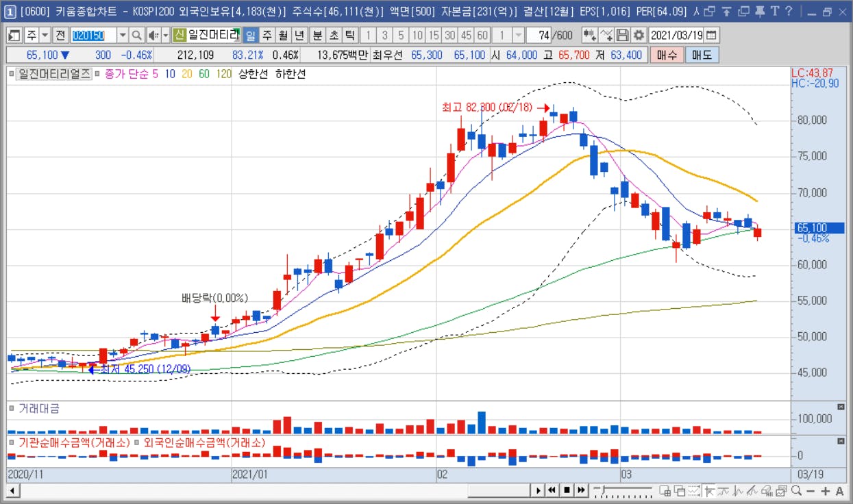This screenshot has height=504, width=853.
Task: Open chart settings gear icon
Action: [x=639, y=36]
